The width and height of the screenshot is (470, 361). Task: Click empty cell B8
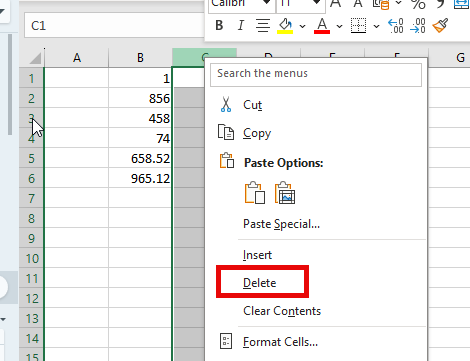click(x=140, y=218)
